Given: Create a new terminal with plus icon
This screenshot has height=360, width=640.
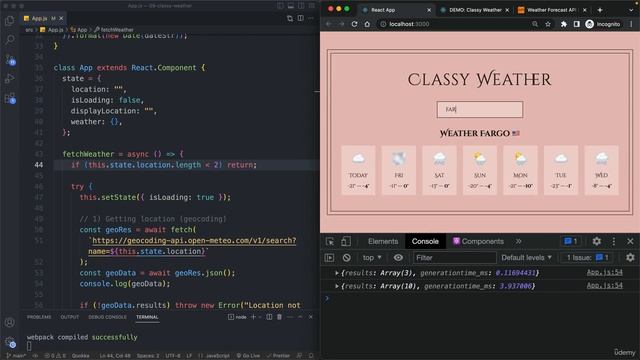Looking at the screenshot, I should click(253, 317).
